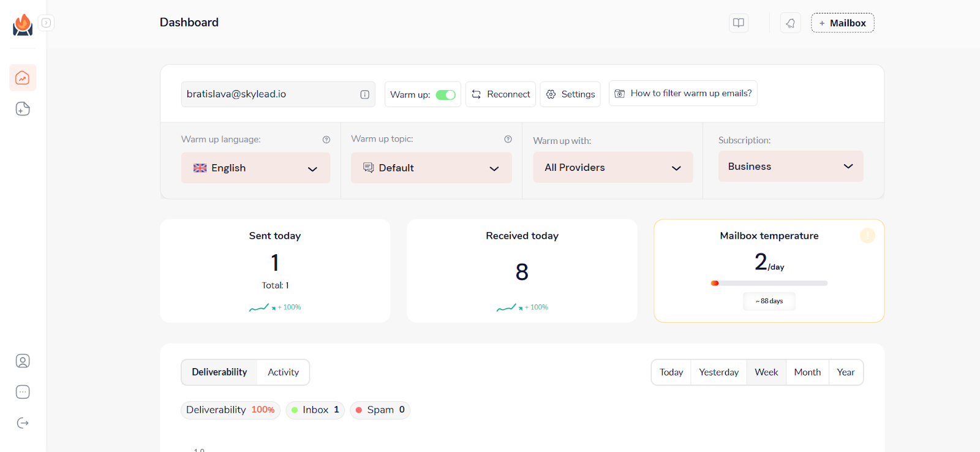Click the add mailbox icon in sidebar
This screenshot has height=452, width=980.
pyautogui.click(x=23, y=109)
